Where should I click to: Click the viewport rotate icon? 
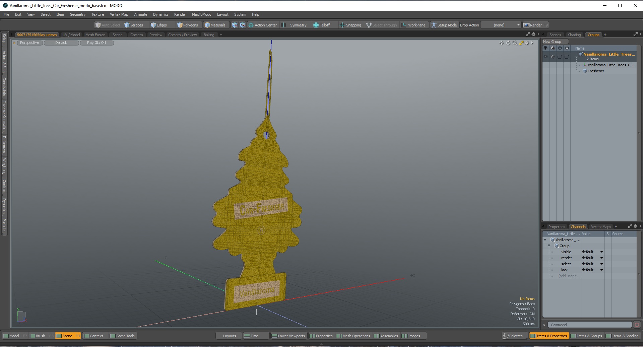(508, 43)
